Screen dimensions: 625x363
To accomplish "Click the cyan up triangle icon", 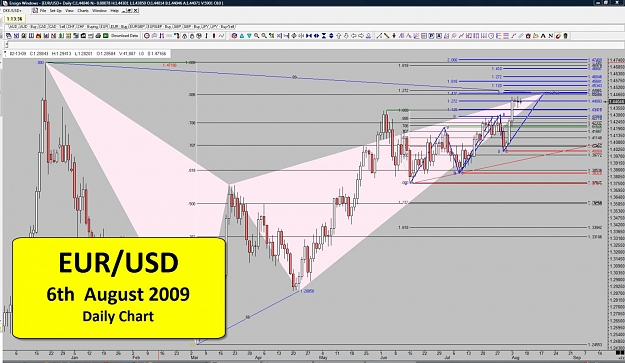I will tap(242, 36).
